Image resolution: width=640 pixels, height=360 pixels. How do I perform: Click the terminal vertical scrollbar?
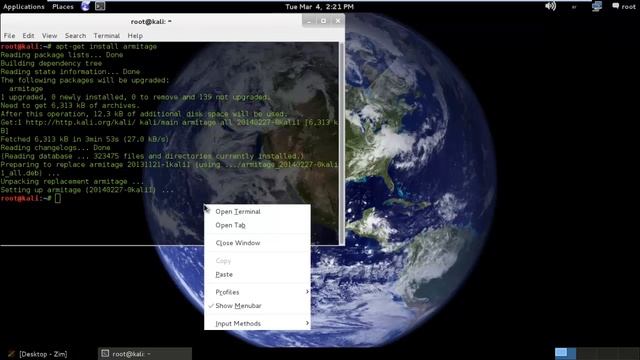(x=342, y=143)
